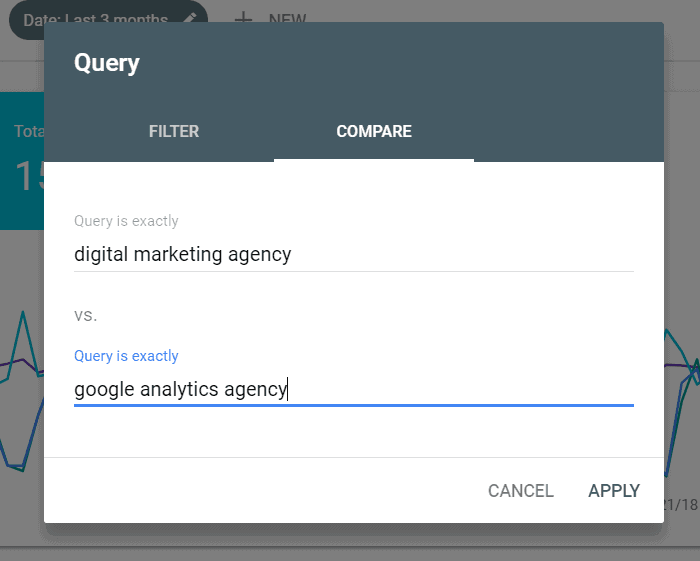Click the blue 'Query is exactly' label
Screen dimensions: 700x561
[126, 356]
